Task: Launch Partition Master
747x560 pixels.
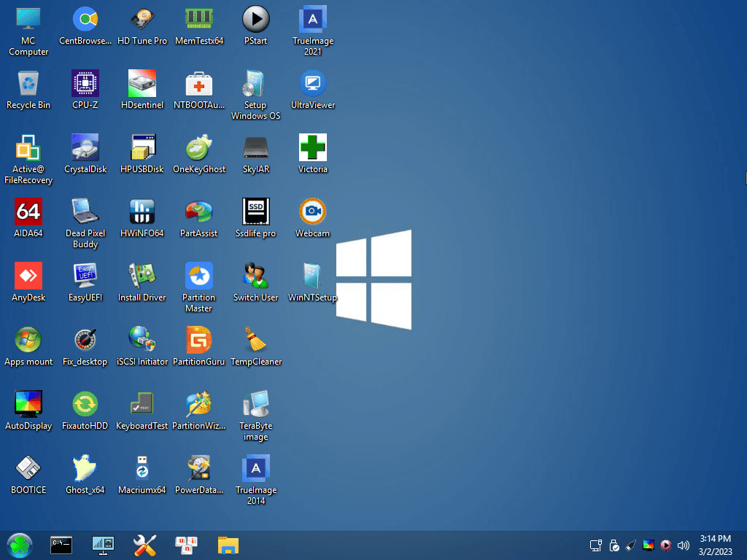Action: tap(199, 276)
